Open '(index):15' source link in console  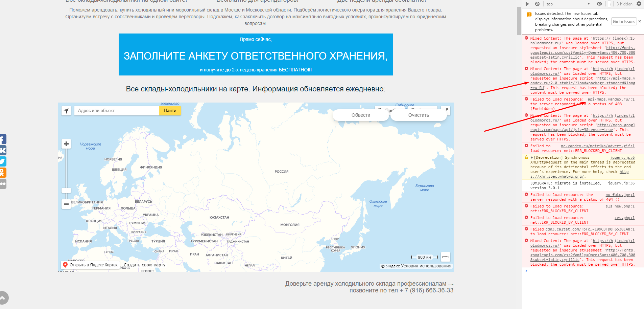(x=623, y=38)
